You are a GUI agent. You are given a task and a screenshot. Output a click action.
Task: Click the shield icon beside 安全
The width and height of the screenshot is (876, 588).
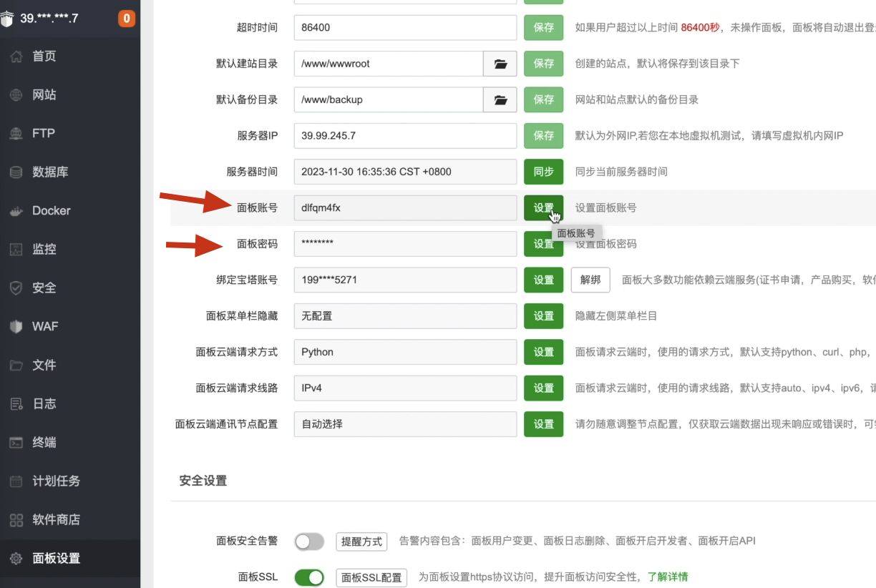(16, 288)
